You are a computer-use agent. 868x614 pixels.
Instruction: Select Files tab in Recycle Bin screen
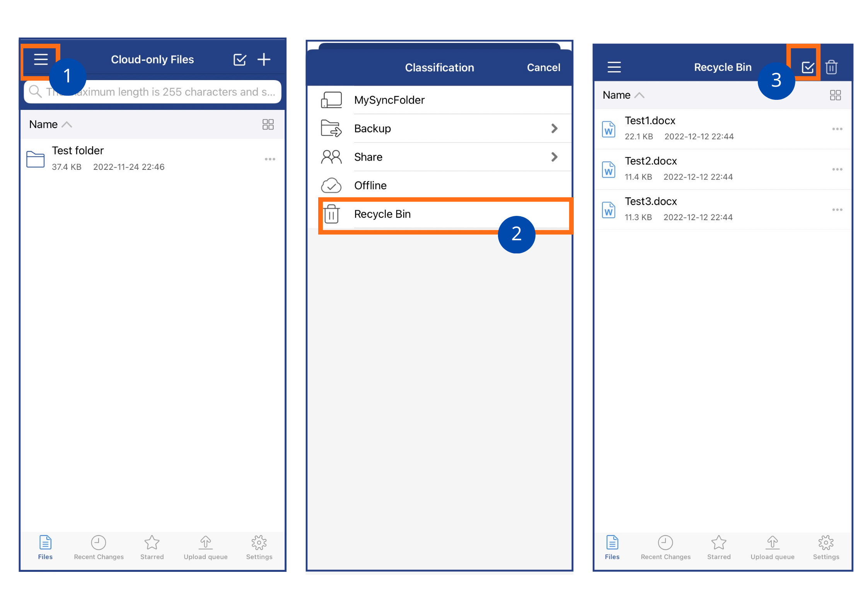[612, 547]
